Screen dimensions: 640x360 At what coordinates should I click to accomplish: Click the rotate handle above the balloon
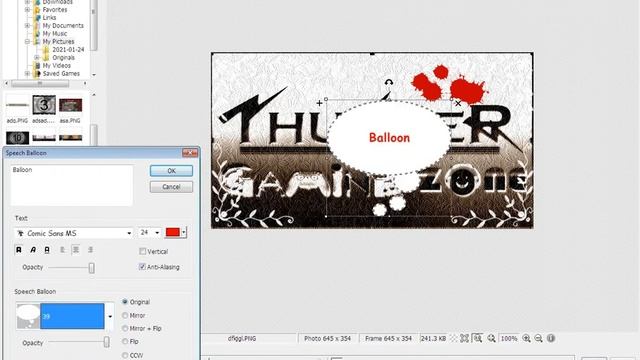(389, 83)
